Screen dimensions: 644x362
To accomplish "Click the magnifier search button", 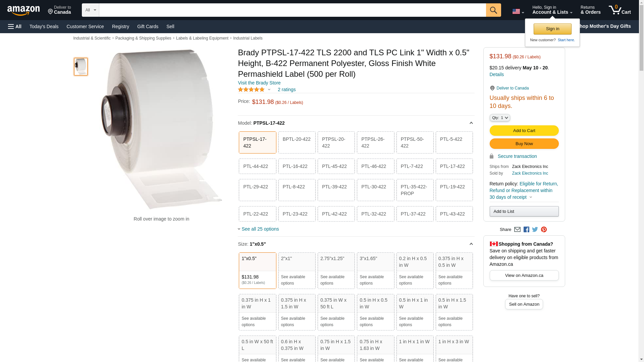I will click(x=493, y=10).
